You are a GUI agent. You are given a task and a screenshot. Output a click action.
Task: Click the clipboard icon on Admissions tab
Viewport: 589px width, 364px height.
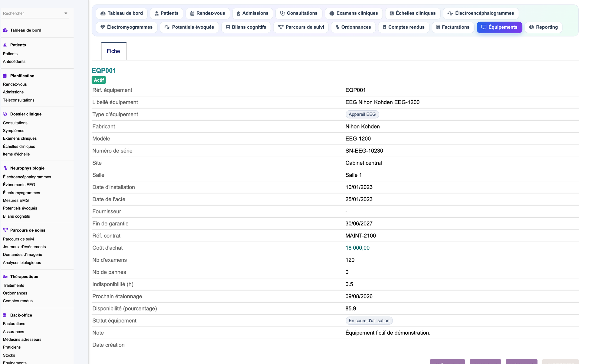point(239,13)
